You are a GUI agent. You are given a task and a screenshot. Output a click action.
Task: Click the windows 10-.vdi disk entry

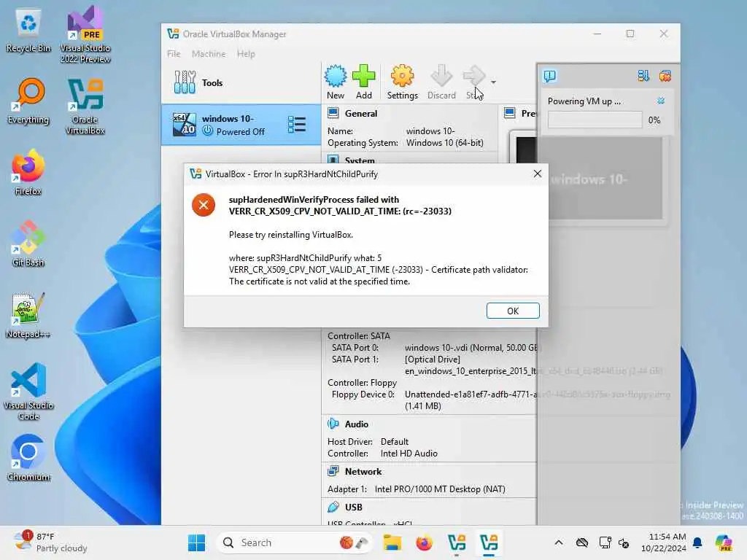pyautogui.click(x=472, y=348)
